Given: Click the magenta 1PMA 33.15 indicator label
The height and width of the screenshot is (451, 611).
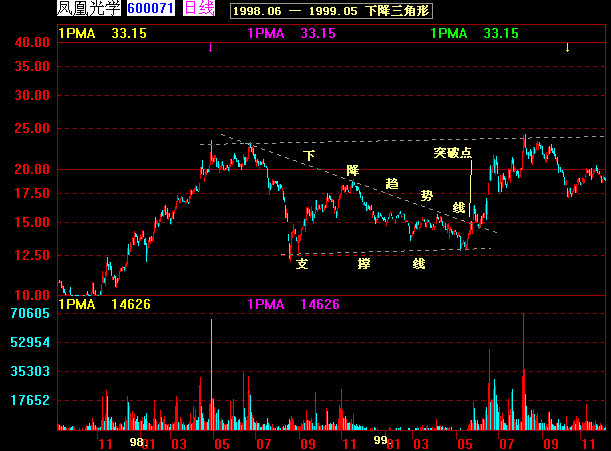Looking at the screenshot, I should tap(291, 34).
